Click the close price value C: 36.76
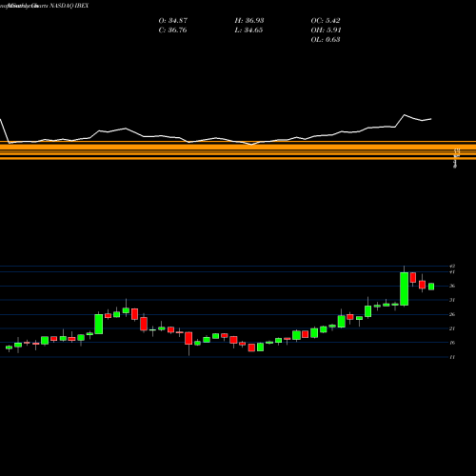 coord(172,30)
